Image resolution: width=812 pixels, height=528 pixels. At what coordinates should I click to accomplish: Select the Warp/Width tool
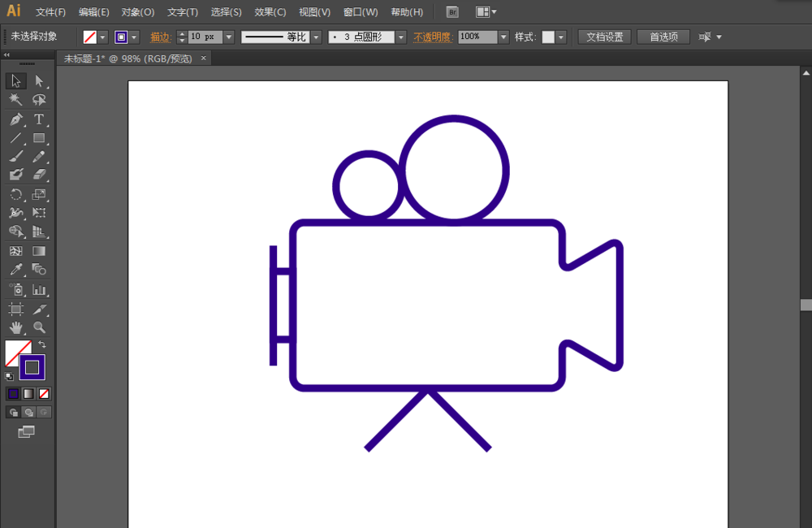[x=15, y=213]
